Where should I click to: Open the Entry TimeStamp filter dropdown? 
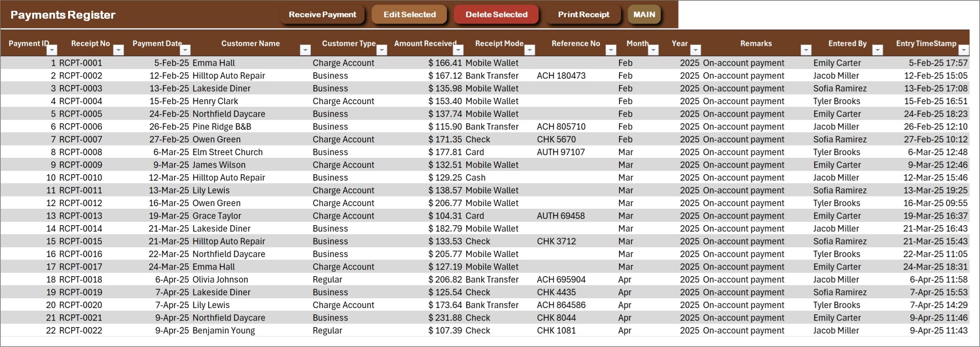[x=964, y=50]
